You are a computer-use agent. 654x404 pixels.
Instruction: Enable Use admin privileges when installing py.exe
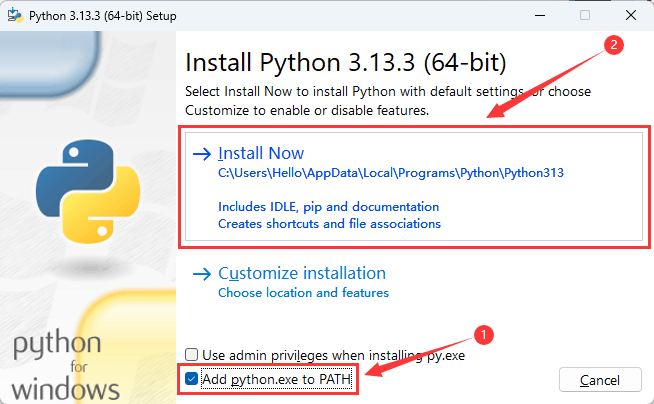click(x=191, y=355)
